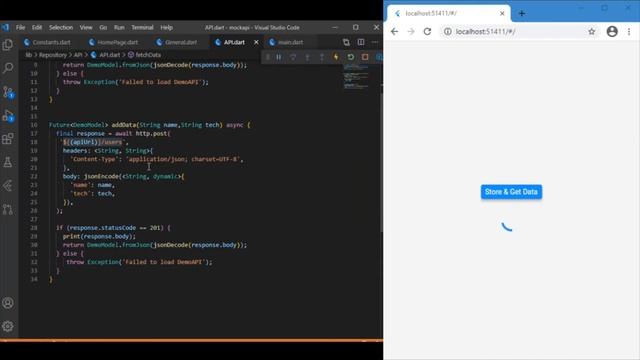Click the open changes editor icon
This screenshot has width=640, height=360.
(346, 42)
